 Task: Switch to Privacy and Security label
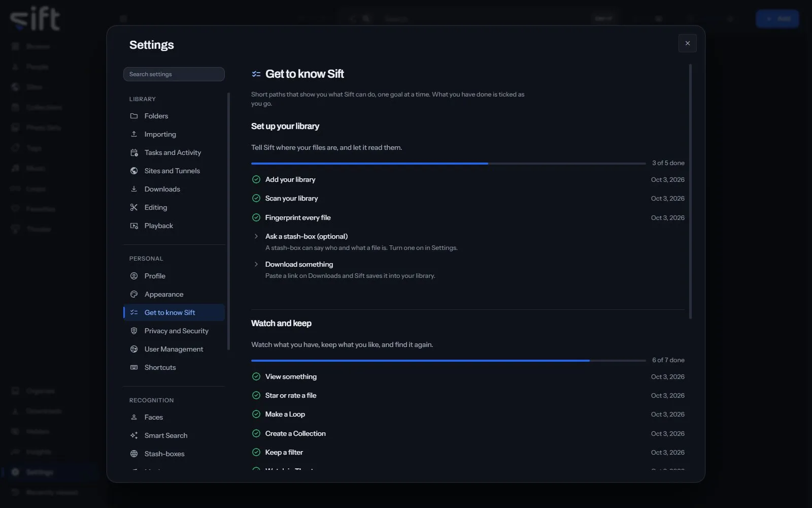coord(177,331)
